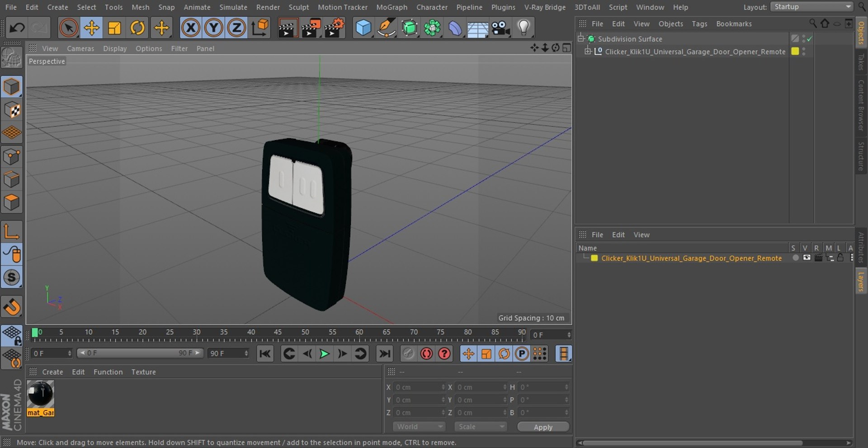The width and height of the screenshot is (868, 448).
Task: Expand the Clicker_Klik1U object hierarchy
Action: pos(588,52)
